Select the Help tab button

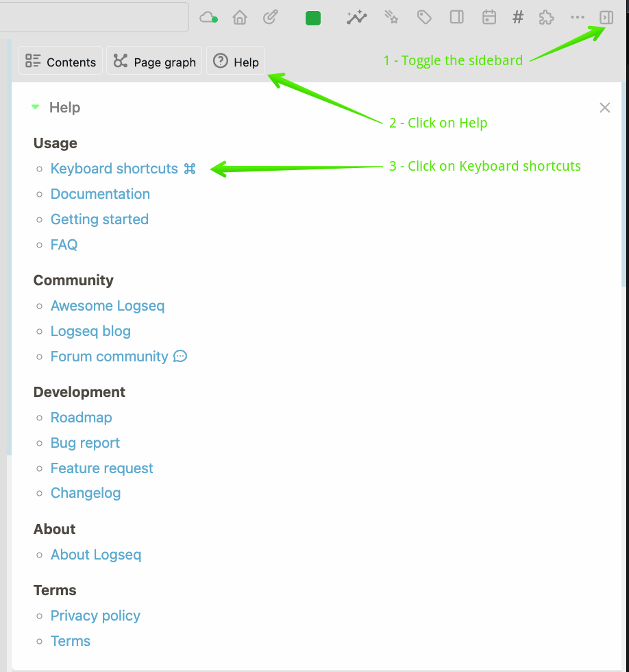236,61
